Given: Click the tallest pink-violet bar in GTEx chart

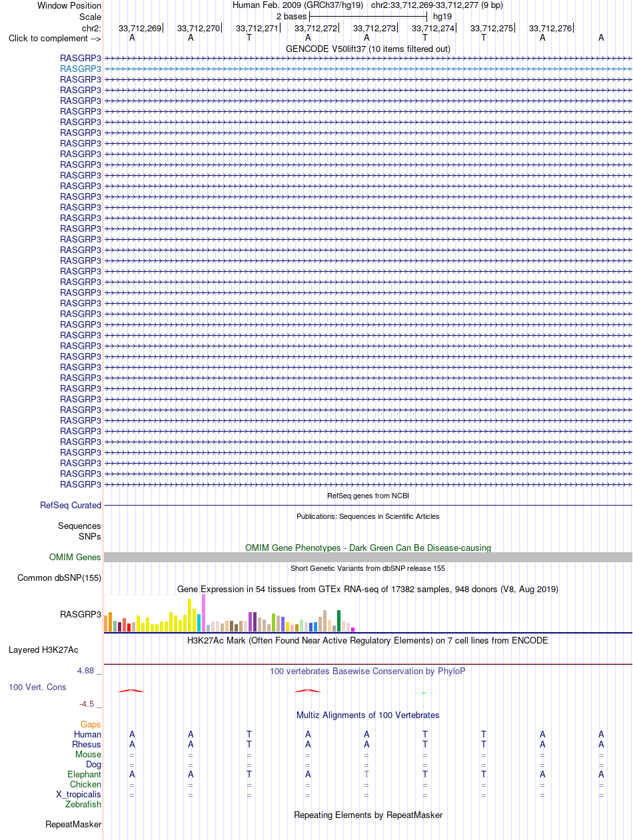Looking at the screenshot, I should pyautogui.click(x=203, y=613).
